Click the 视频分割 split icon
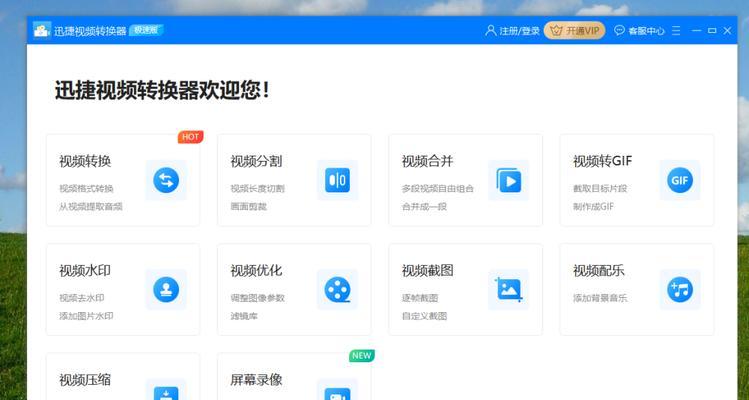 click(337, 180)
